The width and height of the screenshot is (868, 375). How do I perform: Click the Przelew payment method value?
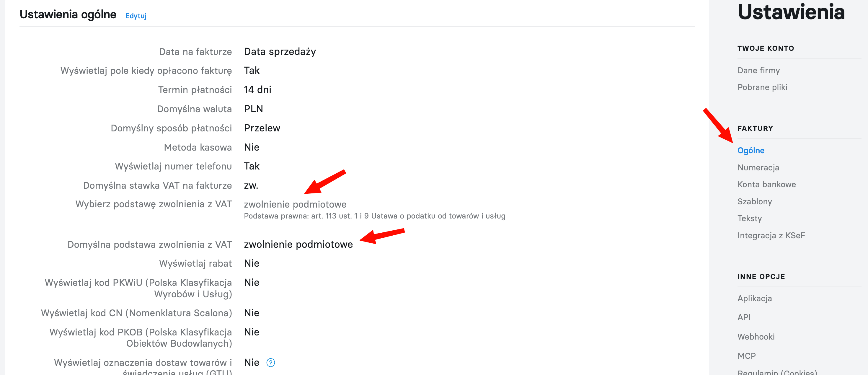[262, 128]
